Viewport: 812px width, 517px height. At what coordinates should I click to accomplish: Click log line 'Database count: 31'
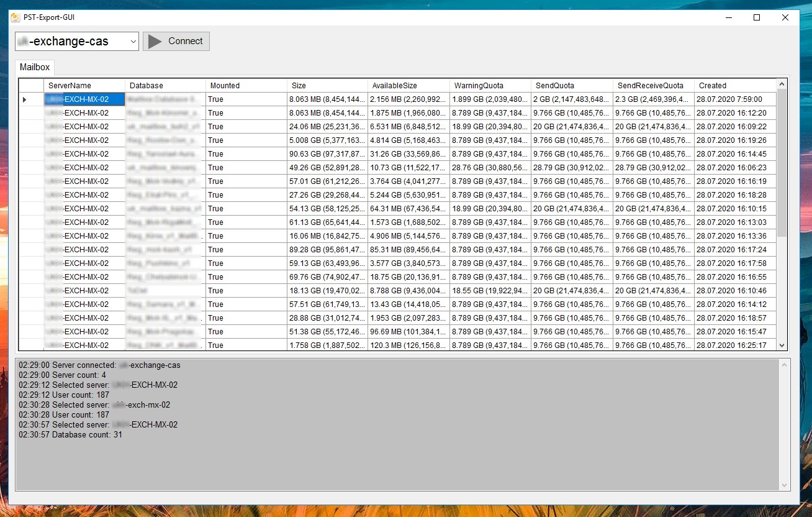coord(70,435)
